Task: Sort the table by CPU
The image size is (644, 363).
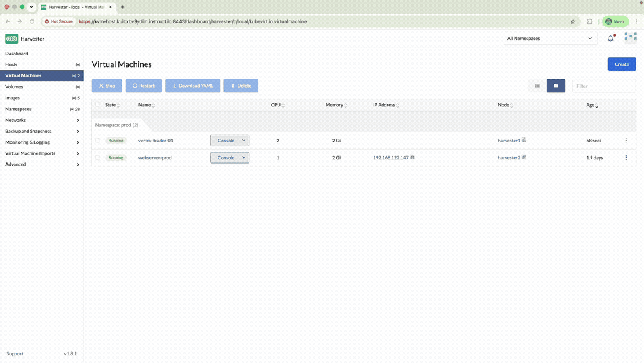Action: 278,105
